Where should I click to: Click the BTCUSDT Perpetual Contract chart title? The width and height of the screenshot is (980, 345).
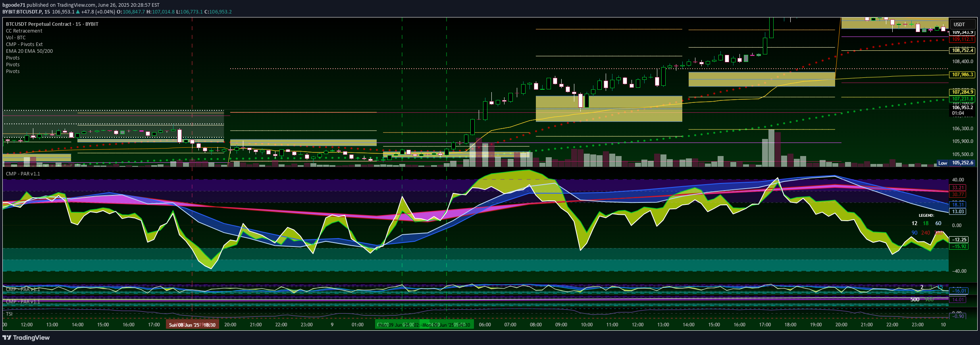pos(52,24)
